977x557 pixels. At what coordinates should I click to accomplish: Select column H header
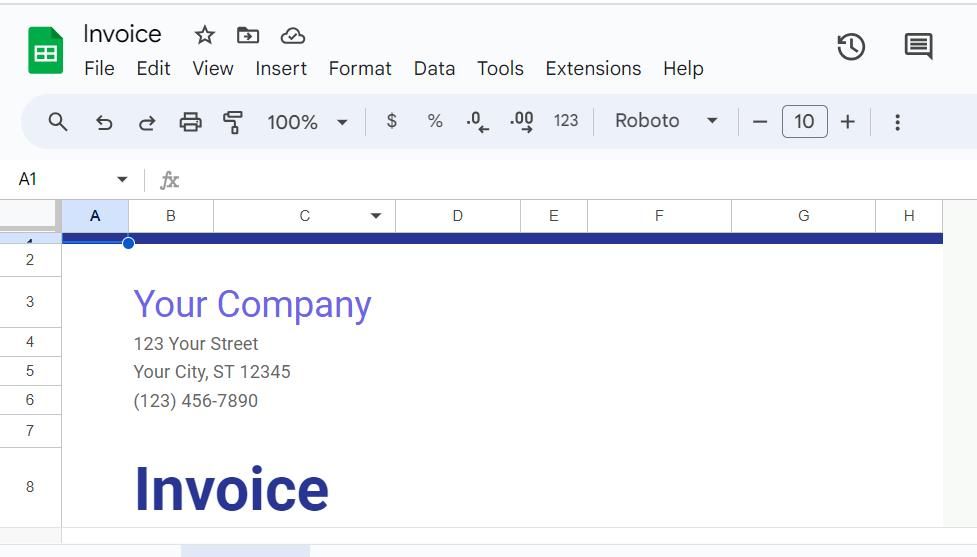tap(909, 216)
